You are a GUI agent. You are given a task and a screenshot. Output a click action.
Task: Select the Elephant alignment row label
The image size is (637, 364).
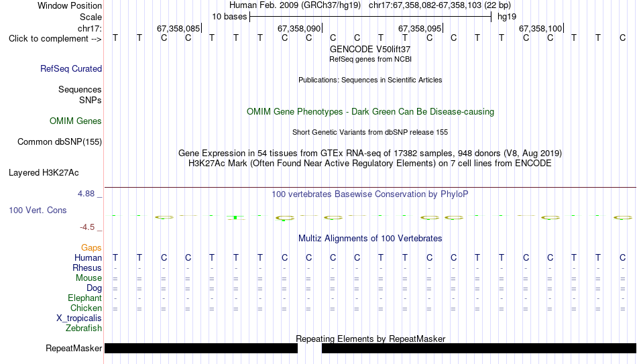click(x=85, y=298)
